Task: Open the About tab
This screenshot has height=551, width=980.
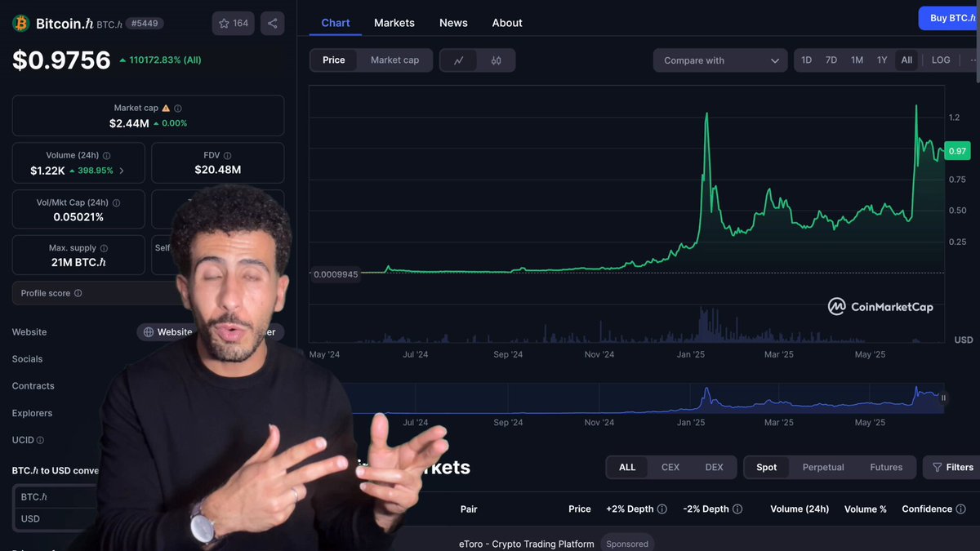Action: tap(507, 23)
